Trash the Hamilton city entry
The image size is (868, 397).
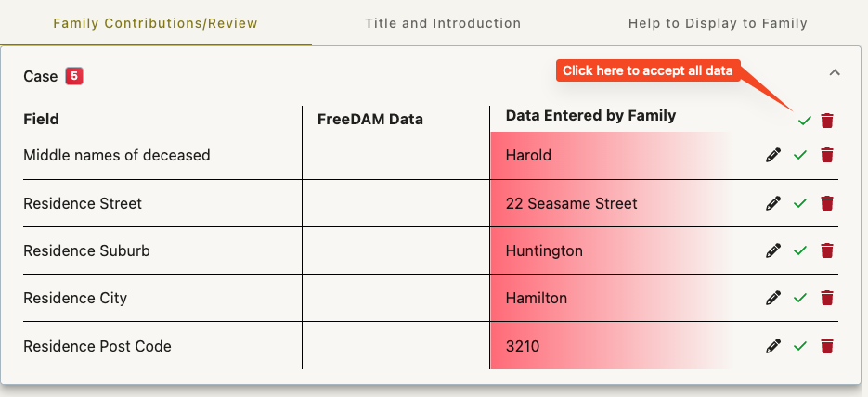[827, 298]
